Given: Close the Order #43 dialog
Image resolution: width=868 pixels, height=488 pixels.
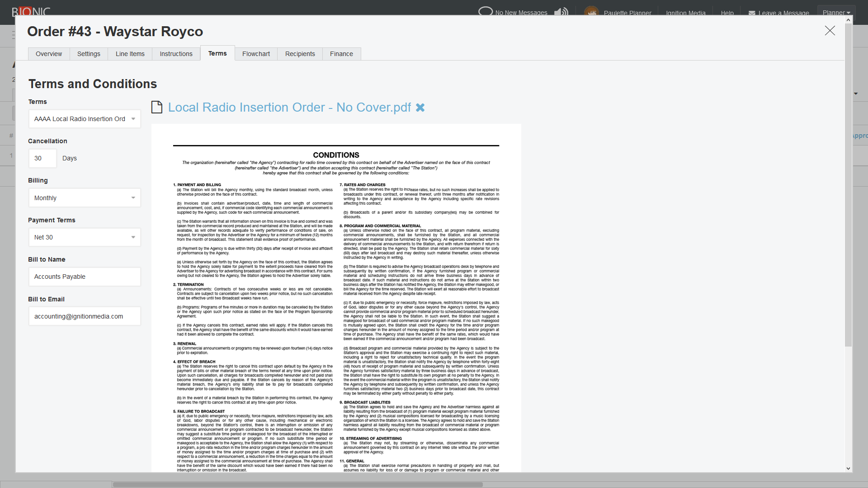Looking at the screenshot, I should pyautogui.click(x=830, y=31).
